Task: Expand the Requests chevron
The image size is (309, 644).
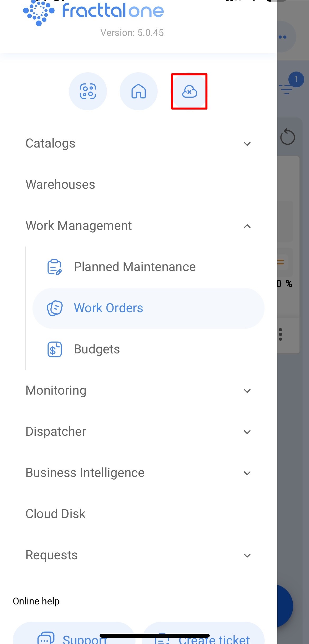Action: coord(247,555)
